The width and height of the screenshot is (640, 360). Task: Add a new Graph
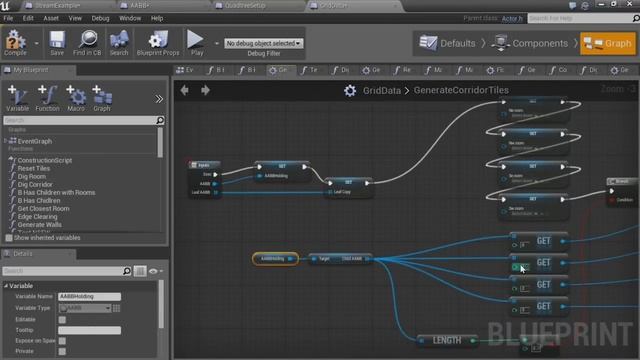(x=102, y=98)
